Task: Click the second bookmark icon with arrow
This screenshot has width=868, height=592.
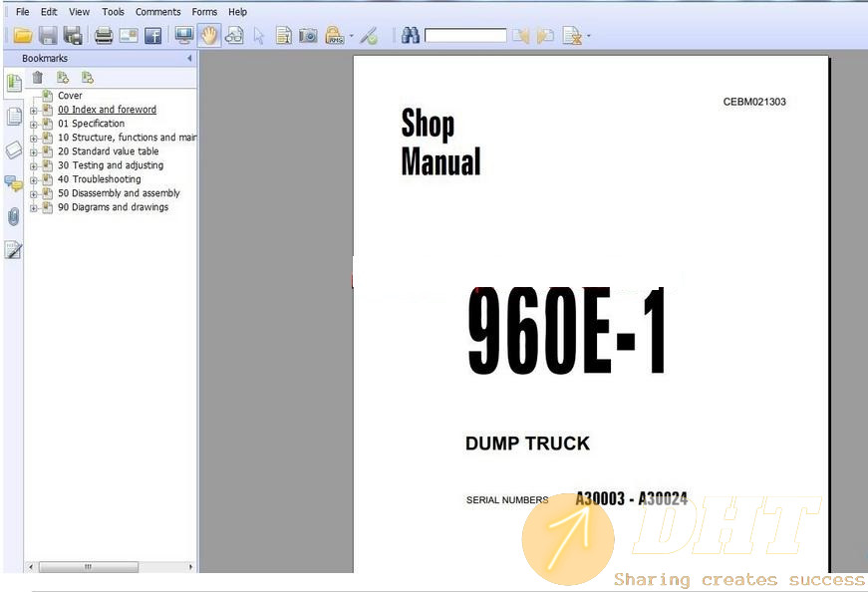Action: pos(88,78)
